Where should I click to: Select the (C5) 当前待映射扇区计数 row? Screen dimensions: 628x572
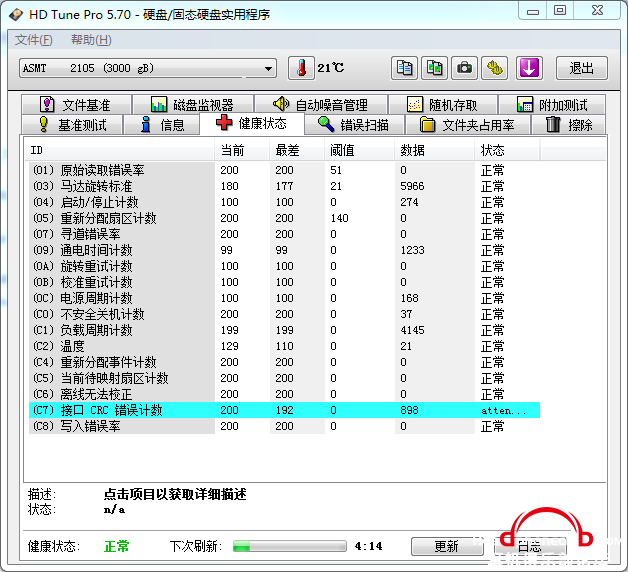(x=284, y=379)
